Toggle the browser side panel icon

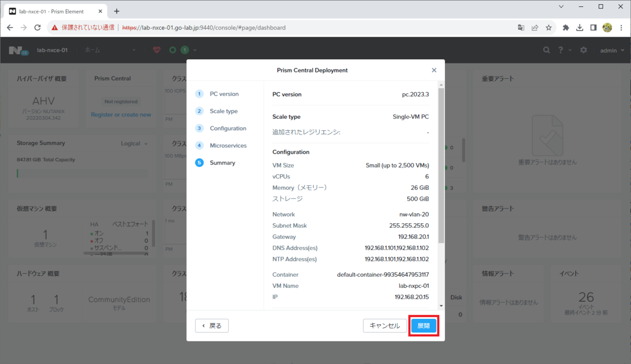coord(593,27)
